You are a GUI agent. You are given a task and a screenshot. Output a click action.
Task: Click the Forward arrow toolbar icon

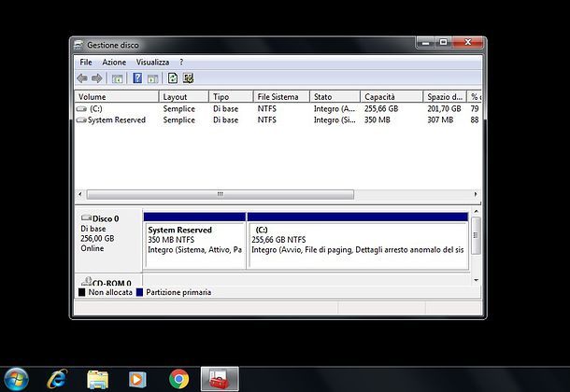[96, 78]
